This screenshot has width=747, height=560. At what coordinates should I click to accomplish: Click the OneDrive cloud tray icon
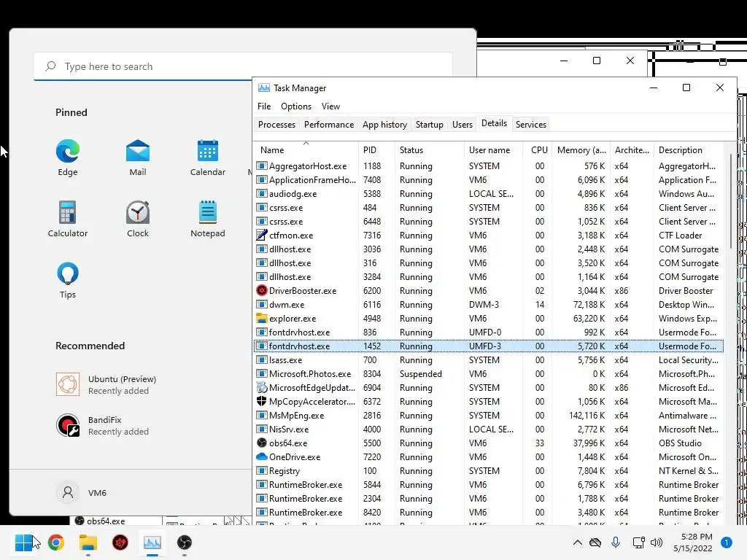(x=595, y=542)
